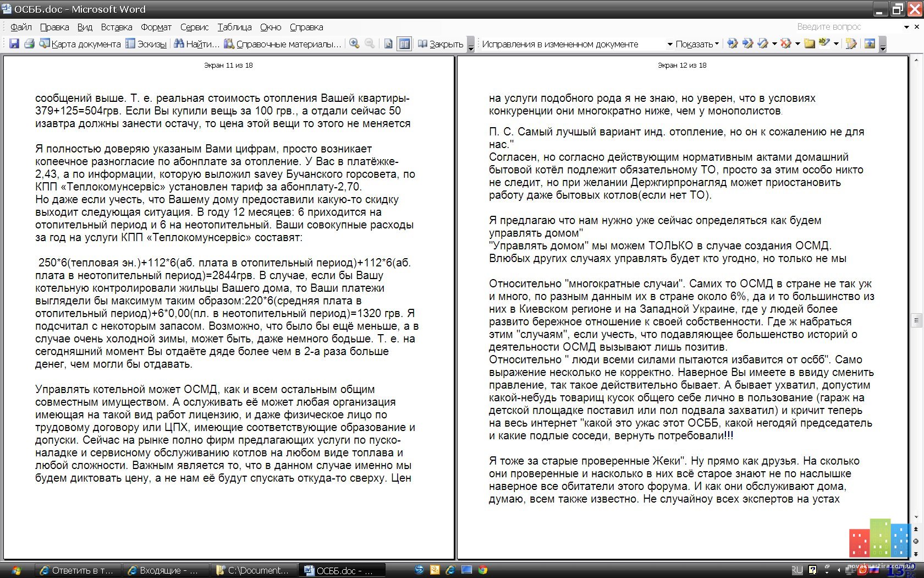Viewport: 924px width, 578px height.
Task: Open the Таблица menu
Action: 234,27
